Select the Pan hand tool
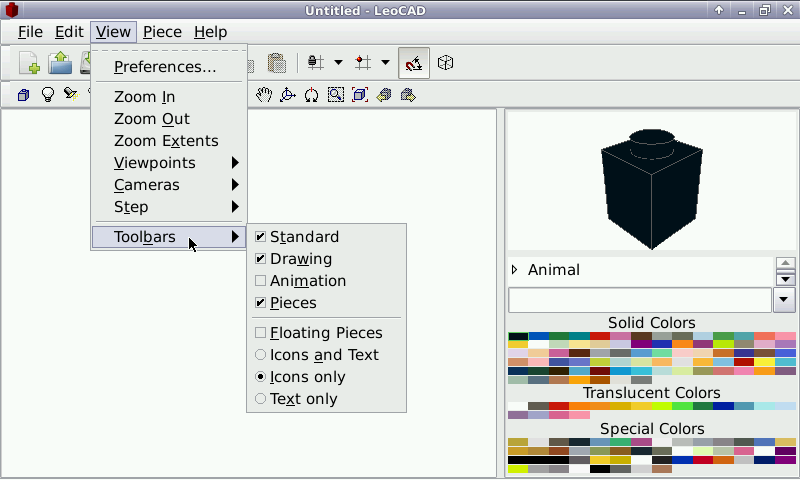Screen dimensions: 800x480 [x=264, y=95]
